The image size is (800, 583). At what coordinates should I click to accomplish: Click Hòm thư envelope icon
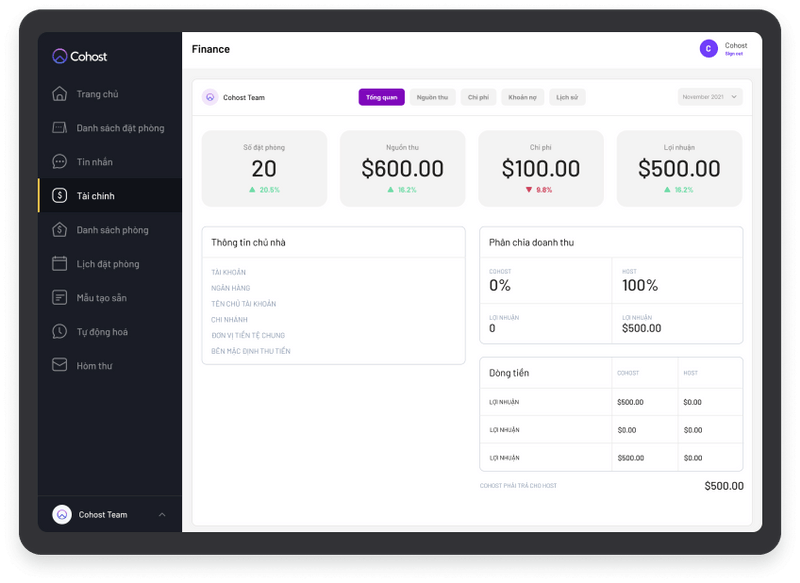(60, 365)
